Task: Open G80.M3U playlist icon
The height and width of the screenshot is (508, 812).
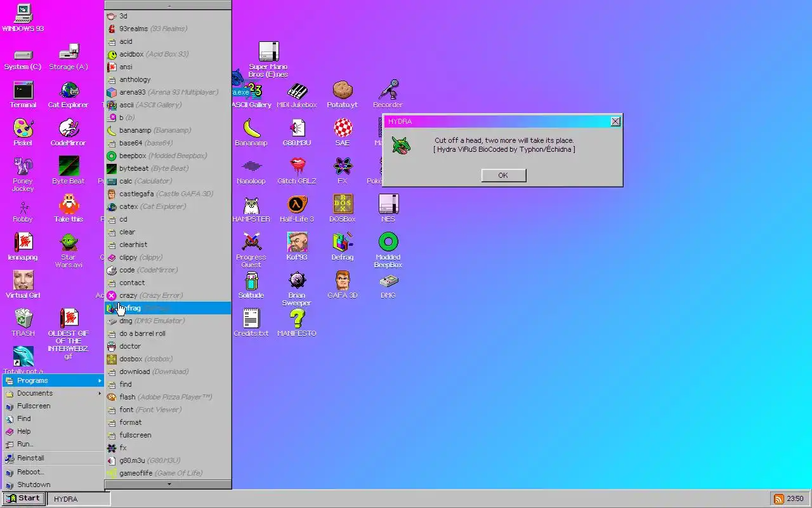Action: coord(297,133)
